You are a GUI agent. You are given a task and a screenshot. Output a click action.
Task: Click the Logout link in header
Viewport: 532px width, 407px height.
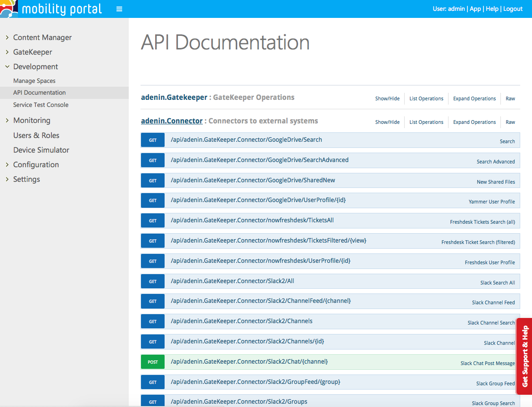point(513,9)
